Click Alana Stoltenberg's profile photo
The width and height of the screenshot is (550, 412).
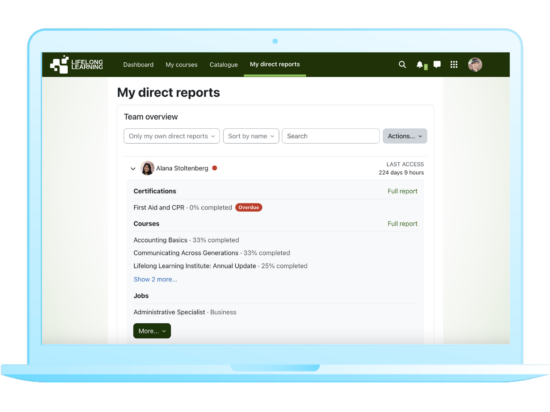point(147,168)
